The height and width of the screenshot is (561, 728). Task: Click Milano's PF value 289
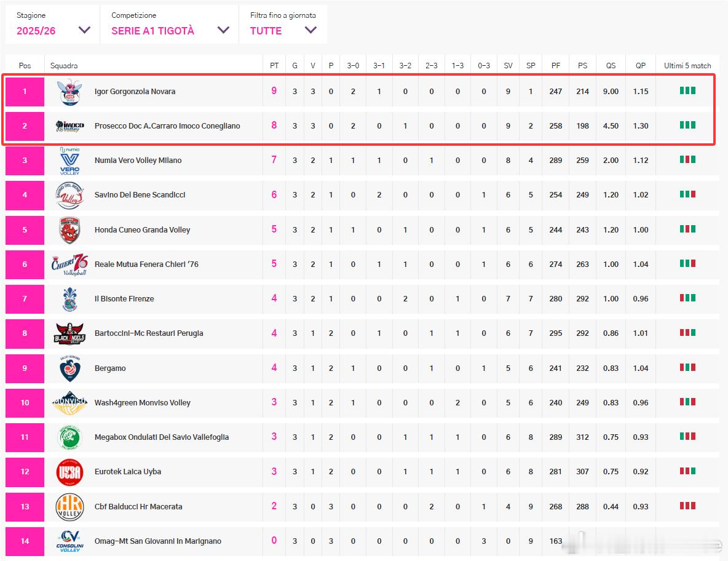555,160
